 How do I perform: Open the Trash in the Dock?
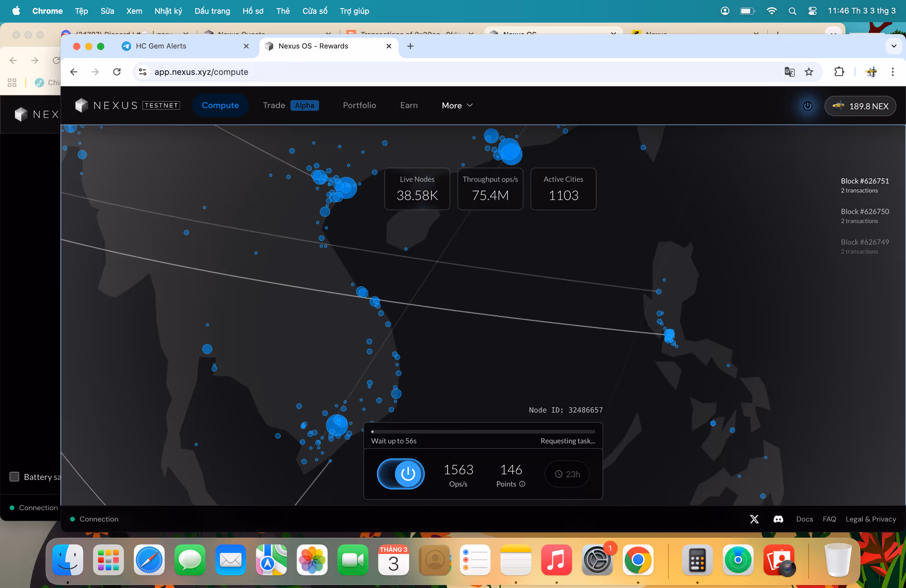pyautogui.click(x=838, y=560)
